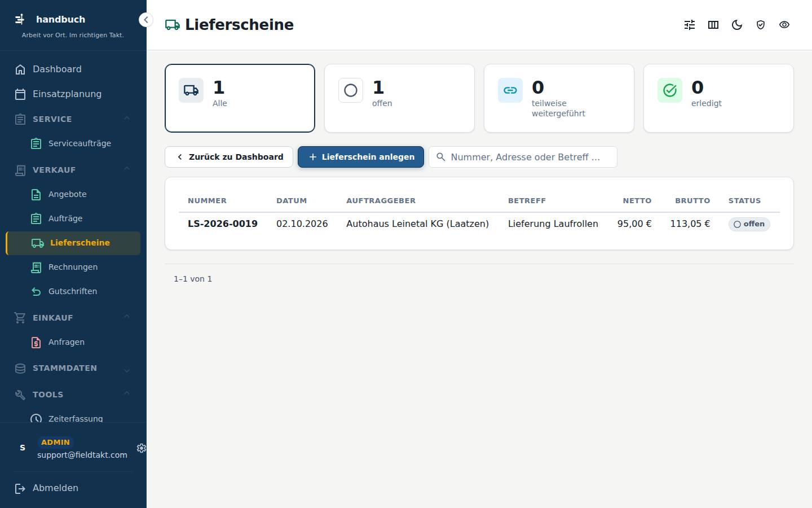
Task: Open Serviceaufträge in sidebar
Action: (x=73, y=143)
